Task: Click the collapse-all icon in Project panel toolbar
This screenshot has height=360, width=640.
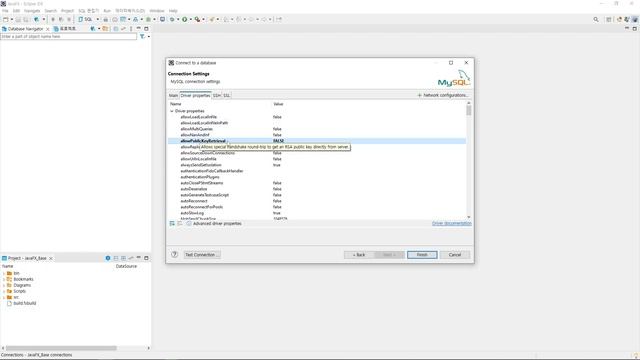Action: (116, 258)
